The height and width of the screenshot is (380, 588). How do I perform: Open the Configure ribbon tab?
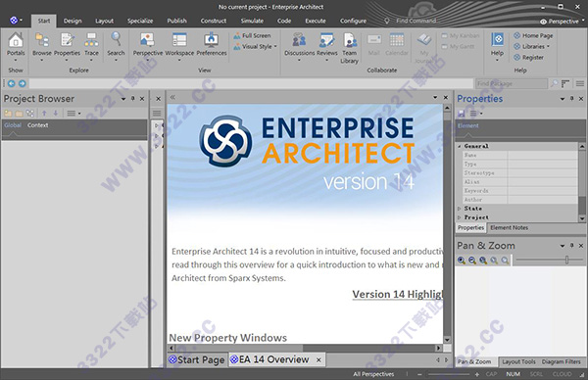(353, 21)
